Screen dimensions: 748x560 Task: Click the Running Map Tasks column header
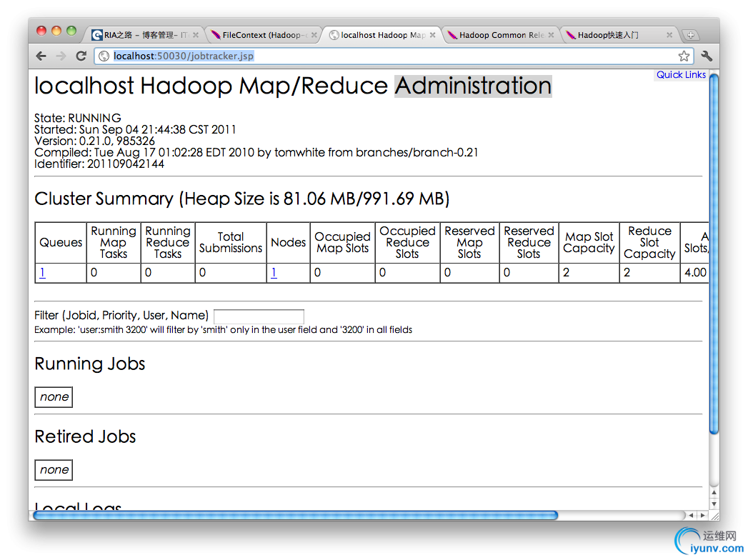point(114,242)
